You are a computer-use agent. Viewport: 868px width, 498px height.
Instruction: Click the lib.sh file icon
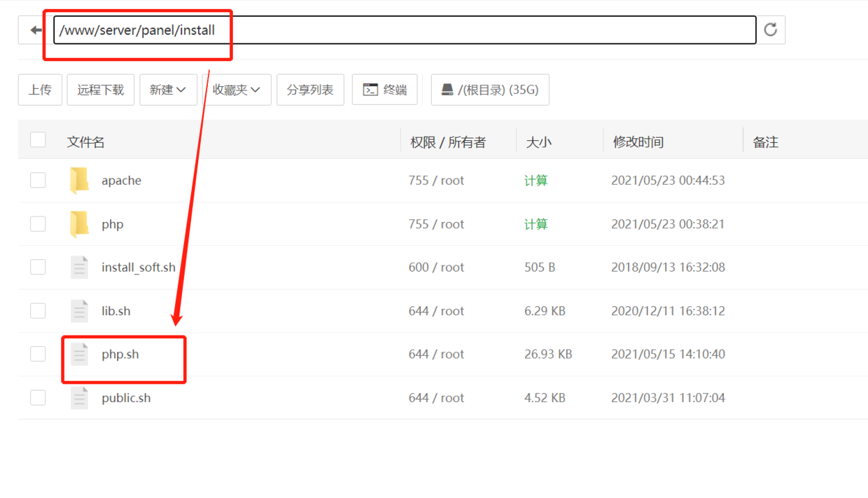pos(79,310)
